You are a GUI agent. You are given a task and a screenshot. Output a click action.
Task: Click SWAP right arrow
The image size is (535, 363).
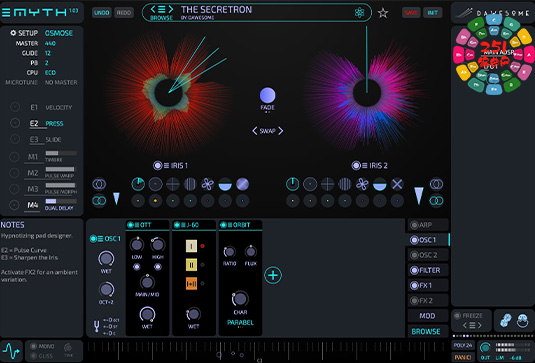pos(280,131)
